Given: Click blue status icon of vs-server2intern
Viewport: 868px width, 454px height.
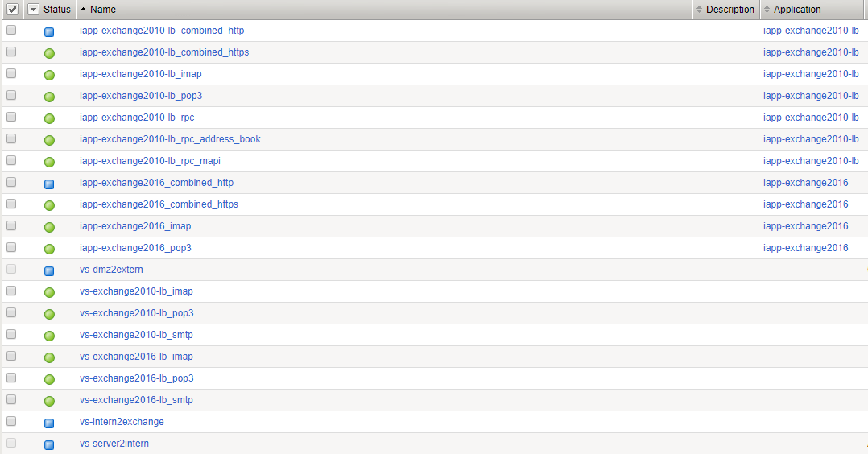Looking at the screenshot, I should (x=49, y=444).
